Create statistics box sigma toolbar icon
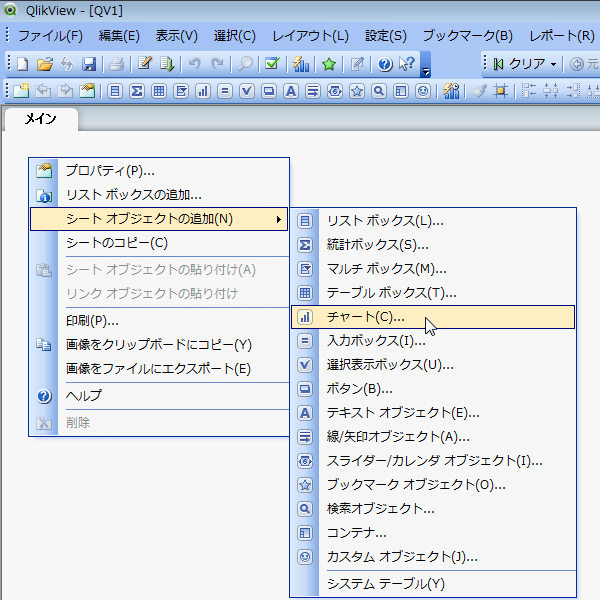 [x=137, y=91]
